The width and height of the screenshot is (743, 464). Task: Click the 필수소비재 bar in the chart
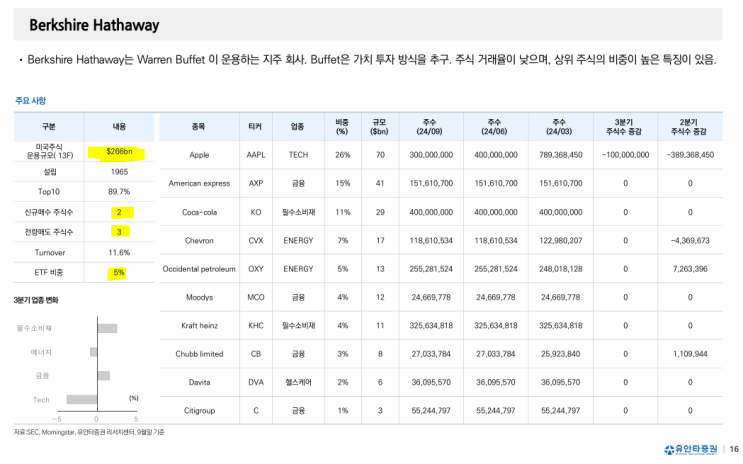[107, 328]
